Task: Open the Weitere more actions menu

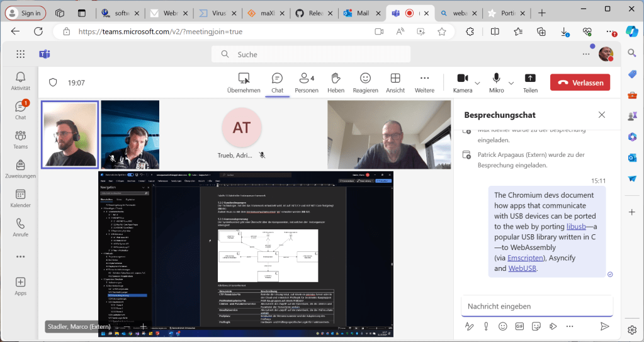Action: tap(424, 82)
